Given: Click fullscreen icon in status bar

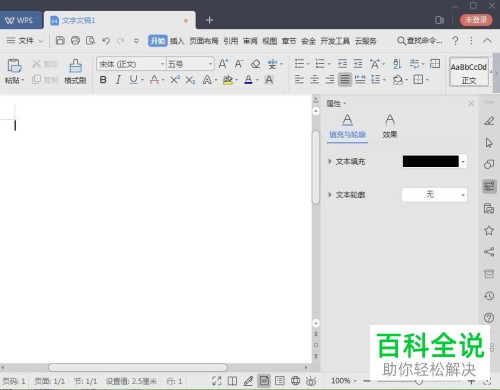Looking at the screenshot, I should point(216,381).
